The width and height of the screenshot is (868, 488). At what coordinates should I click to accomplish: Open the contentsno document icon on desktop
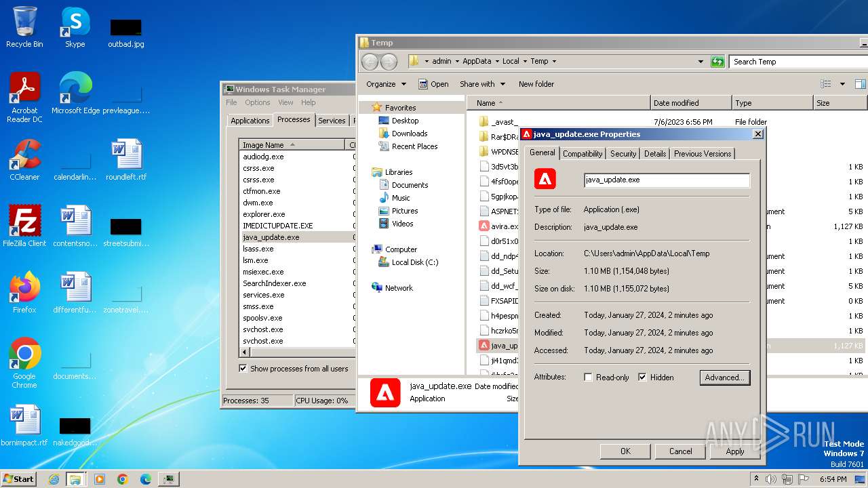[75, 226]
